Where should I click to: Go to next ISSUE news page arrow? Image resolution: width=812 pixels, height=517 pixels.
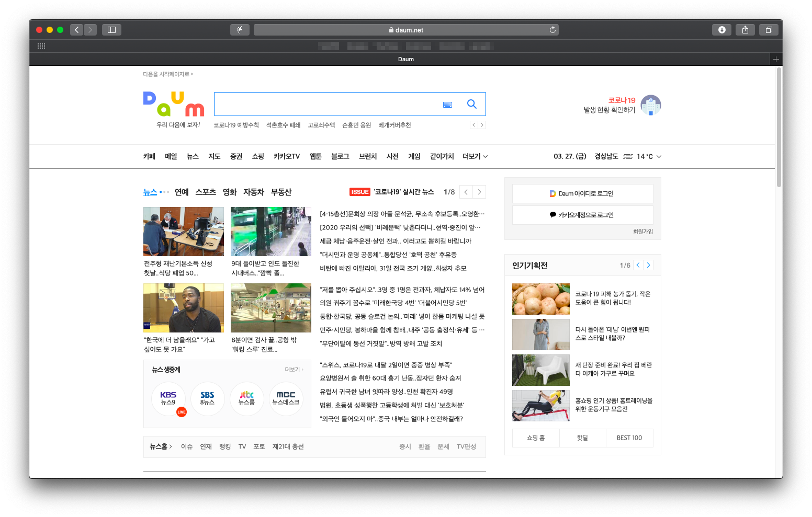pyautogui.click(x=479, y=192)
